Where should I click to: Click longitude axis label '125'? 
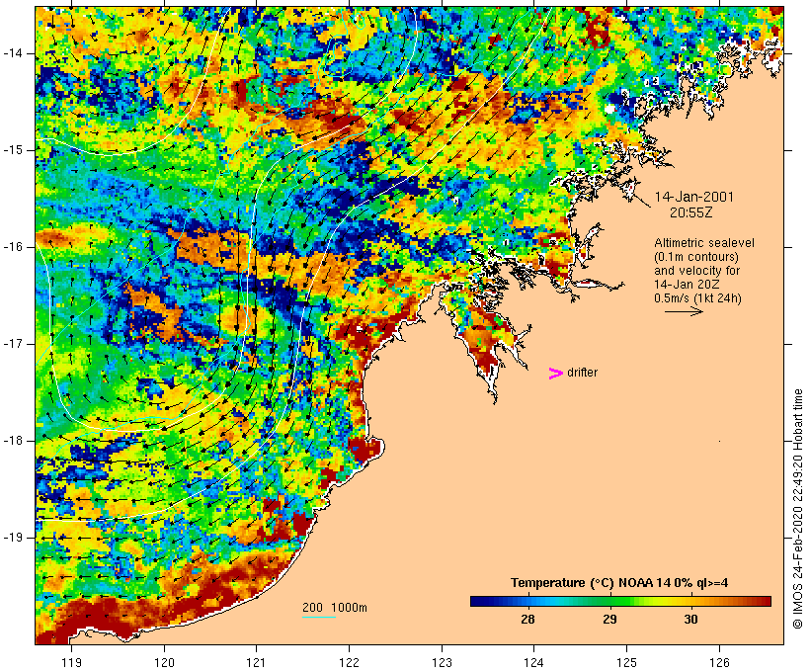coord(627,662)
